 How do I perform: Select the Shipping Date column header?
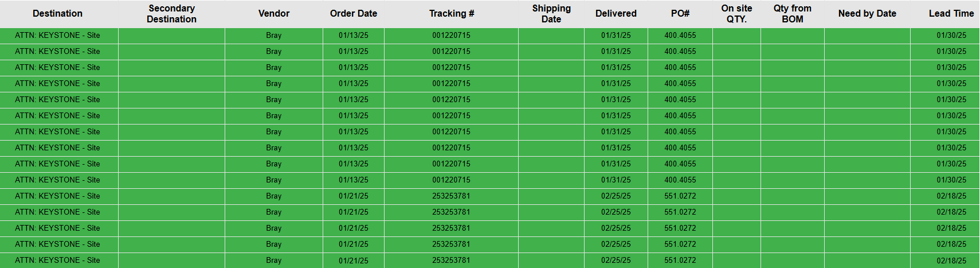(551, 14)
